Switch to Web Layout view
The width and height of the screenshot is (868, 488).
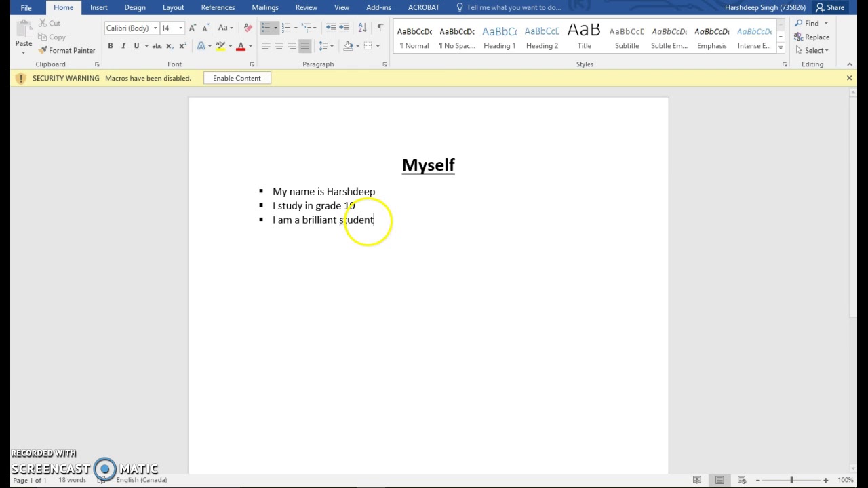[742, 480]
